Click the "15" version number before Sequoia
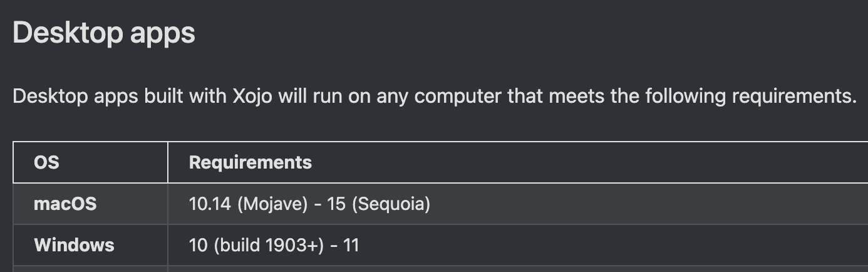This screenshot has height=272, width=868. point(336,204)
